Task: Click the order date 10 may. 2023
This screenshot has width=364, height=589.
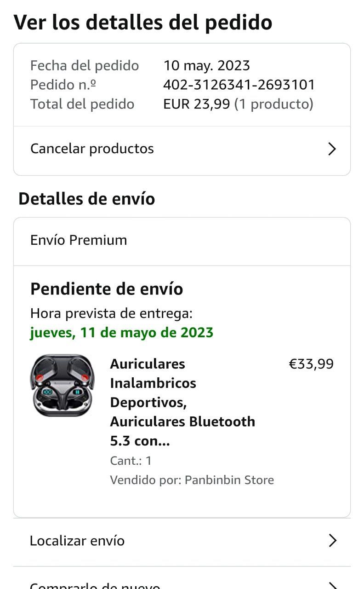Action: pos(206,65)
